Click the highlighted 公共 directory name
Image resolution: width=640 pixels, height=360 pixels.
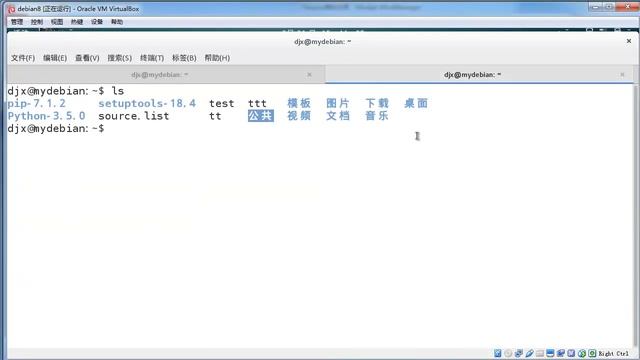pos(260,116)
